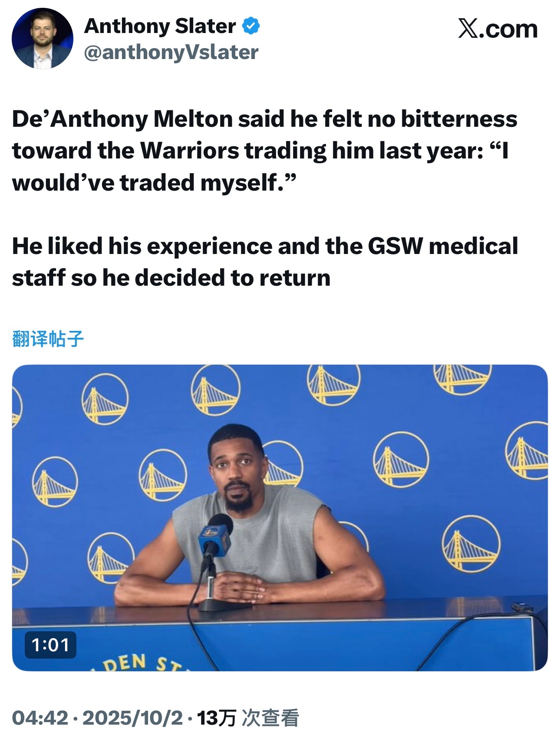
Task: Click the first line of the tweet text
Action: point(265,119)
